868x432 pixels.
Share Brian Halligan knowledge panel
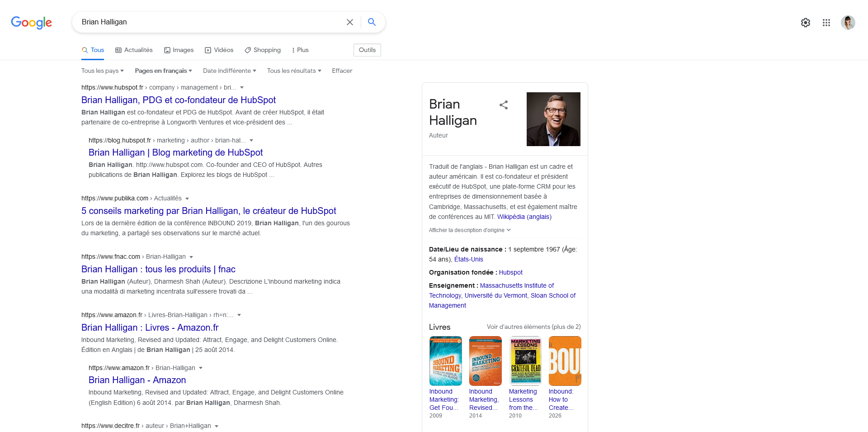[503, 105]
